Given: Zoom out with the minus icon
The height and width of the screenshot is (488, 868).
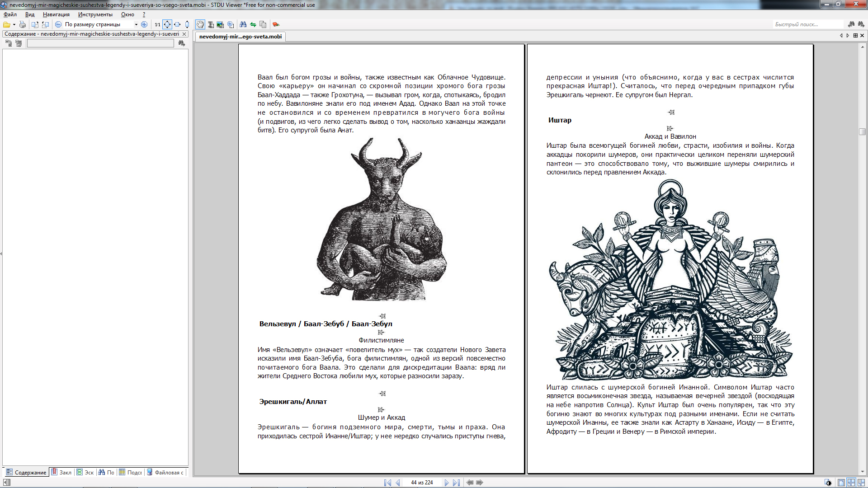Looking at the screenshot, I should 58,24.
